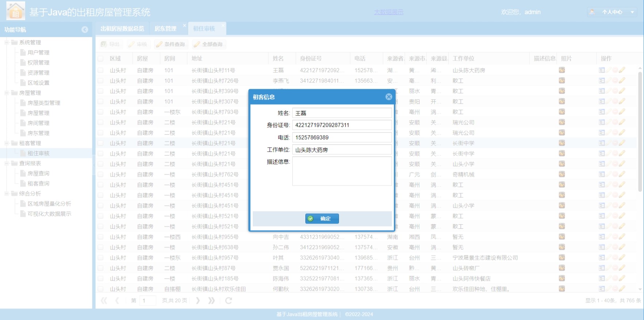The image size is (644, 320).
Task: Click the 身份证号 input field
Action: 342,125
